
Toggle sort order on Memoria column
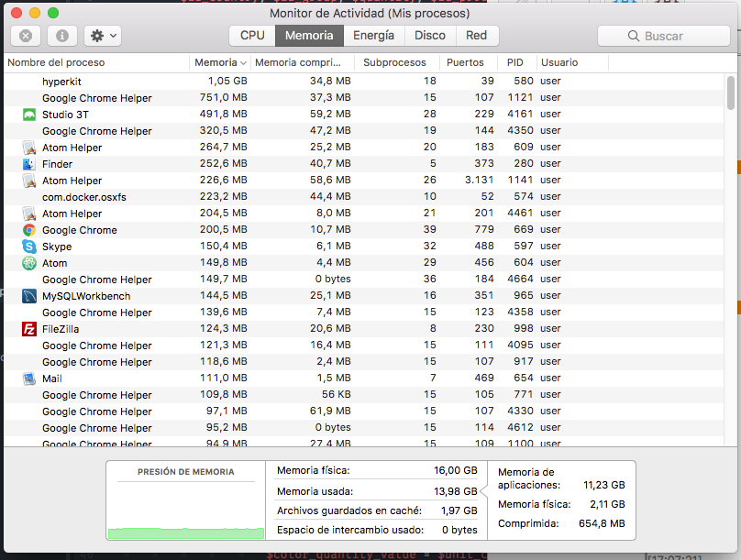click(x=220, y=62)
